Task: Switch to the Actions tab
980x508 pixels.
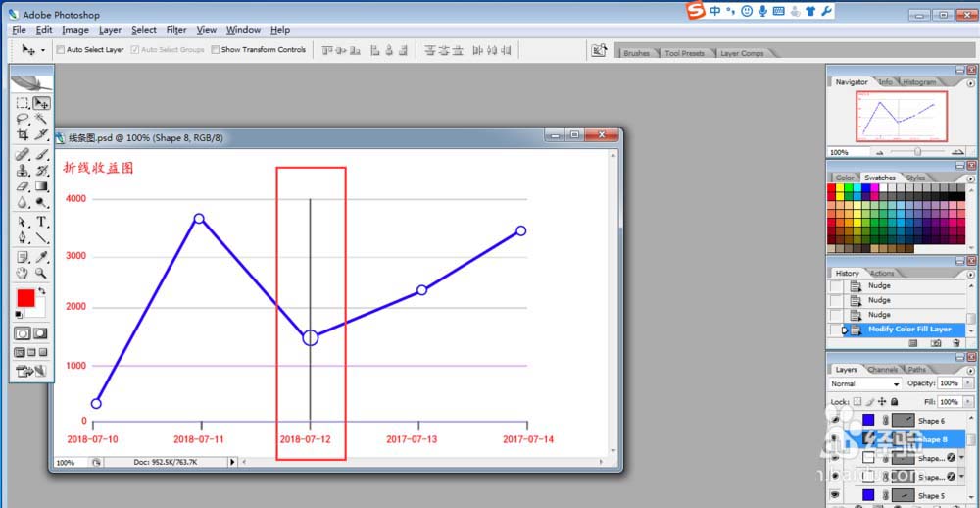Action: (882, 274)
